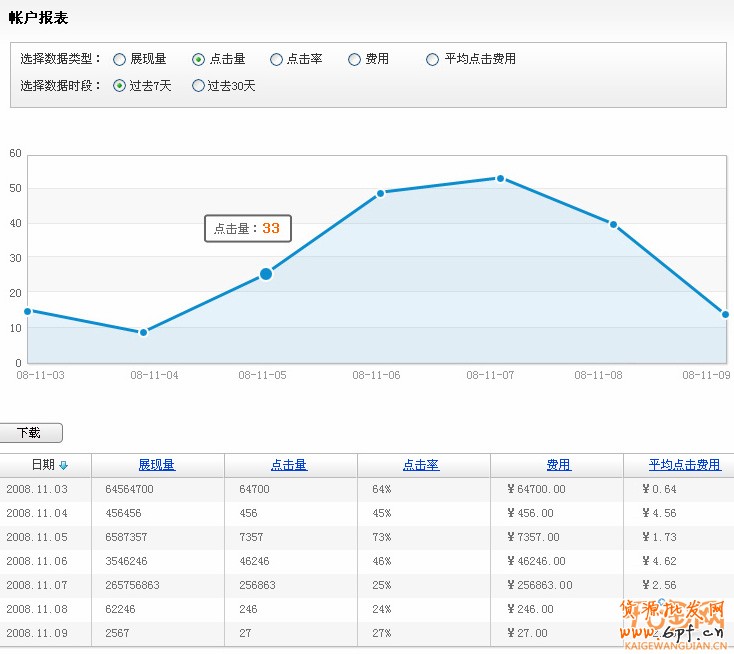Select the 费用 radio option
The image size is (734, 654).
(x=354, y=60)
